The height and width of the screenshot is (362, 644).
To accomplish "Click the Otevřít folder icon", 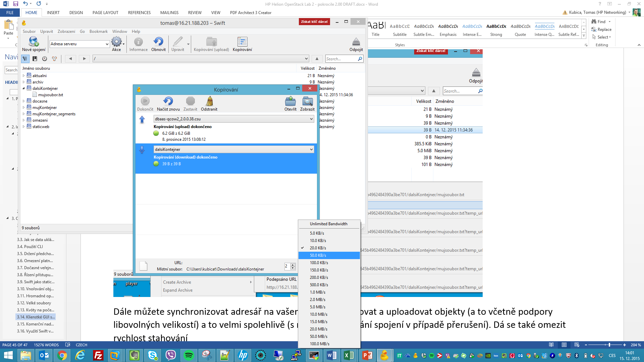I will tap(290, 101).
